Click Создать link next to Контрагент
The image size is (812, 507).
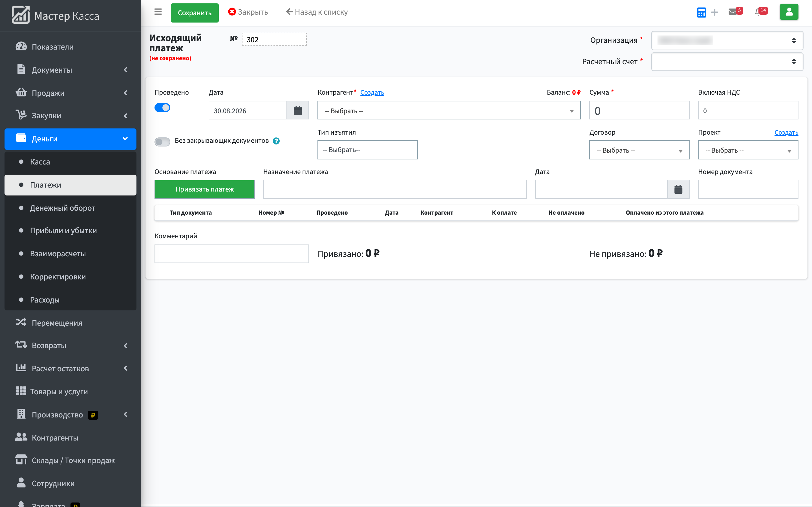coord(372,93)
